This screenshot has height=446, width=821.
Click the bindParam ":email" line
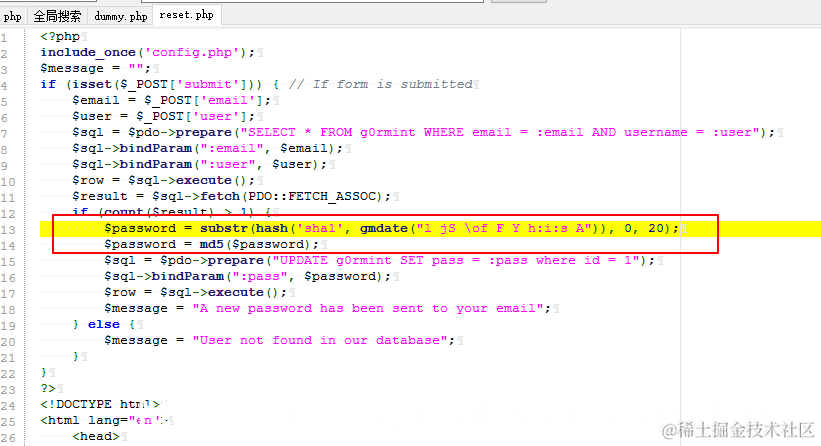207,148
